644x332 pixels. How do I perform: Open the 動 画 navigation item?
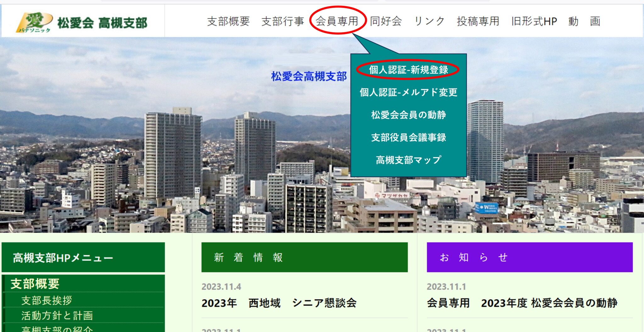click(x=584, y=21)
